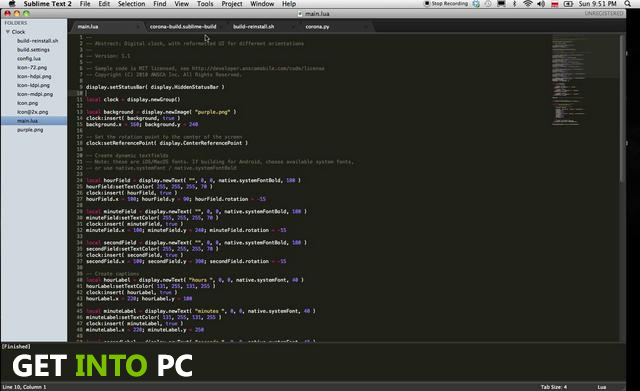Open build-reinstall.sh in the sidebar
Image resolution: width=640 pixels, height=391 pixels.
[x=37, y=41]
